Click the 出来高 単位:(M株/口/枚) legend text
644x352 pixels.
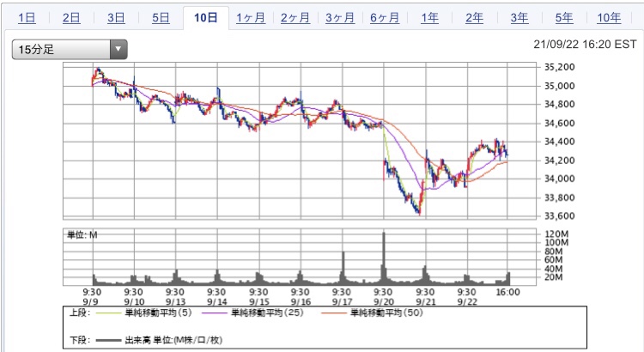coord(173,340)
